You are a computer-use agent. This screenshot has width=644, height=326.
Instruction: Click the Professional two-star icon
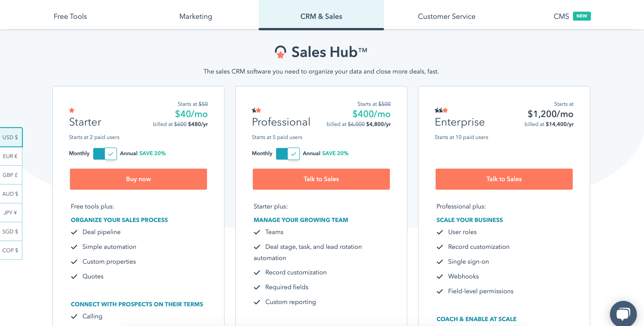[x=256, y=110]
